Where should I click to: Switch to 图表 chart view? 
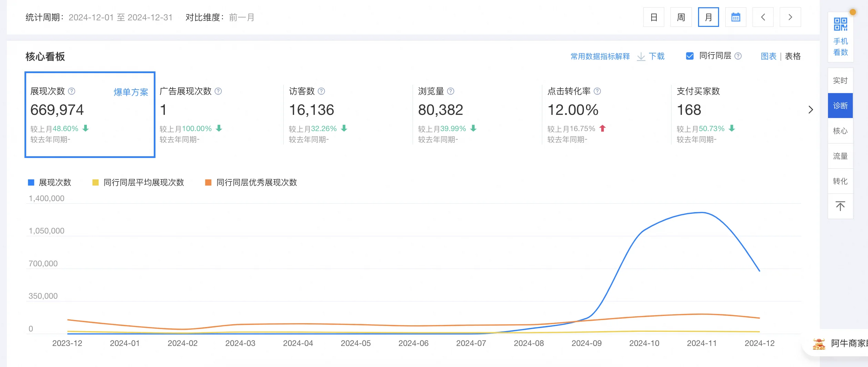click(769, 56)
